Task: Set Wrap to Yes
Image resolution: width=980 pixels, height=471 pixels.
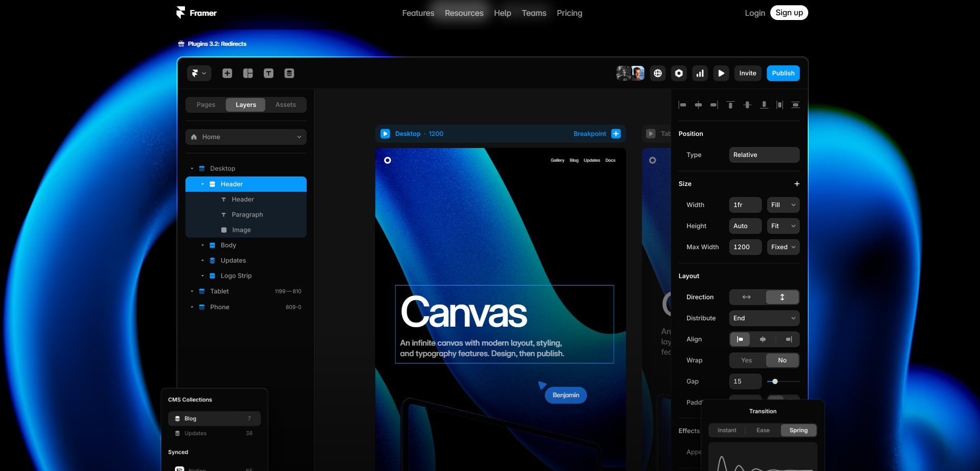Action: [x=747, y=360]
